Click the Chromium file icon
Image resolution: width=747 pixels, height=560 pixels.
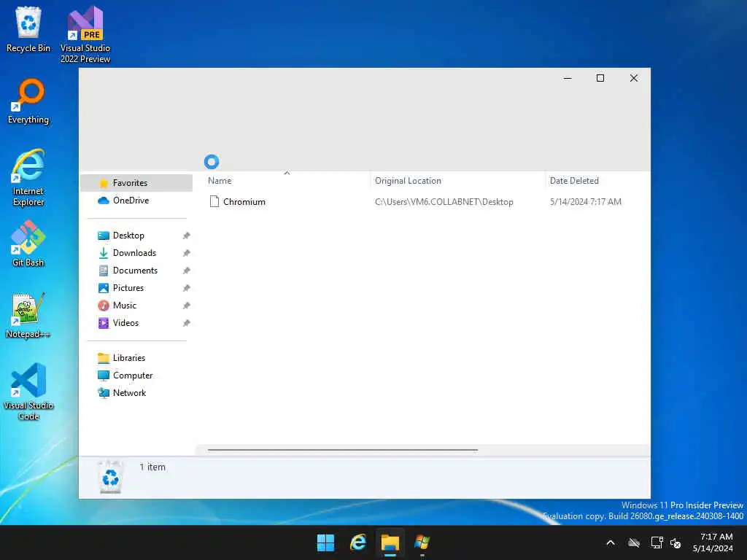(214, 201)
